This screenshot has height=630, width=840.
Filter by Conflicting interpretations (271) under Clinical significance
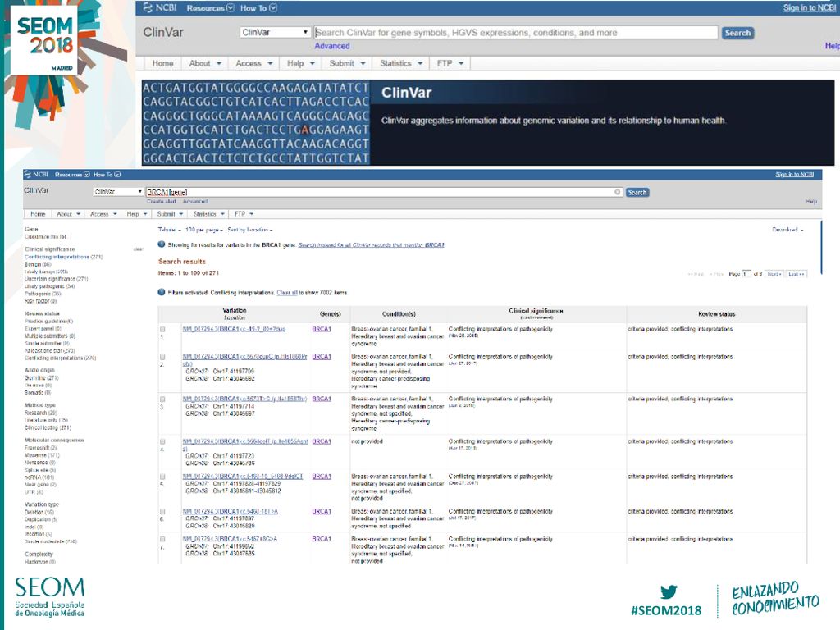pyautogui.click(x=63, y=257)
